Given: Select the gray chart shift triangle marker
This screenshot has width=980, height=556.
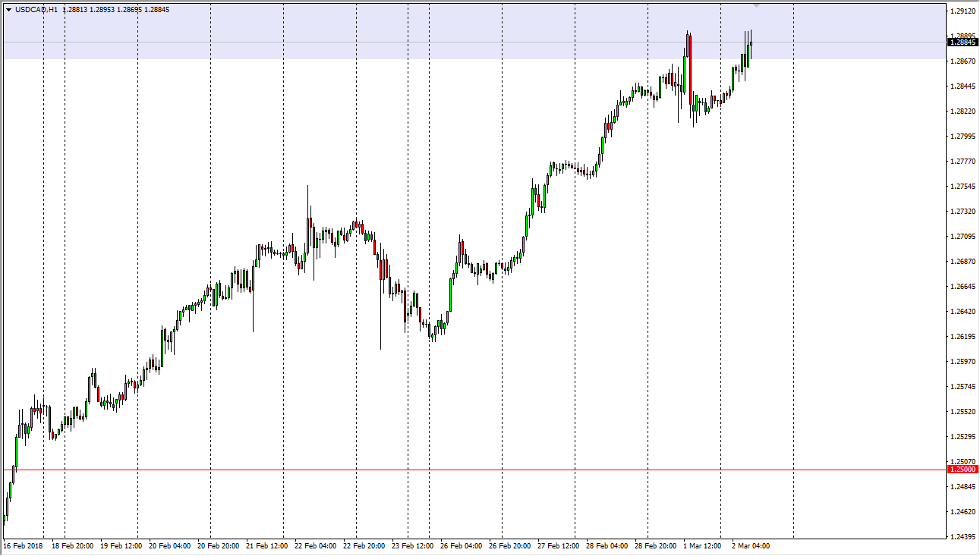Looking at the screenshot, I should point(756,5).
